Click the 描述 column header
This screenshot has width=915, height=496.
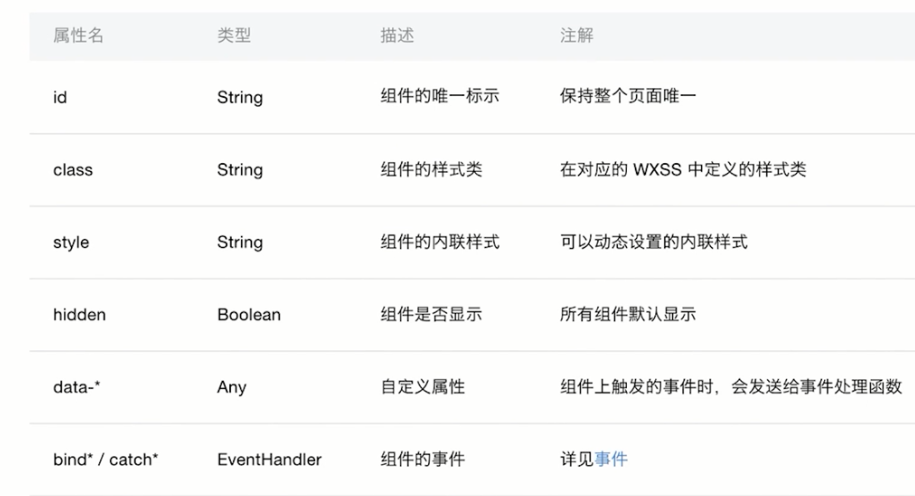pos(397,36)
